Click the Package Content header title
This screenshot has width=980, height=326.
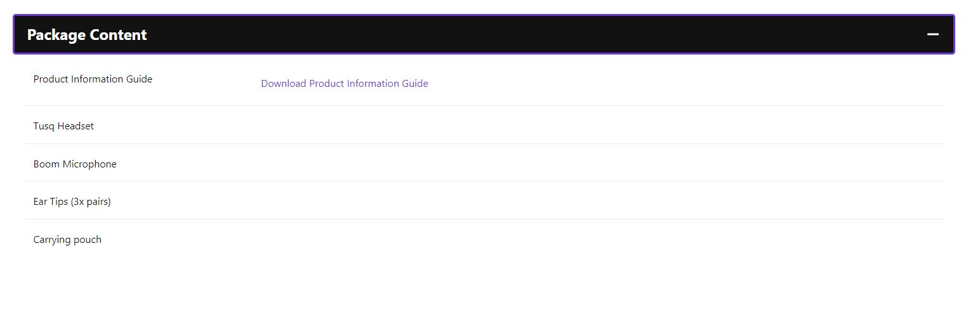click(87, 35)
